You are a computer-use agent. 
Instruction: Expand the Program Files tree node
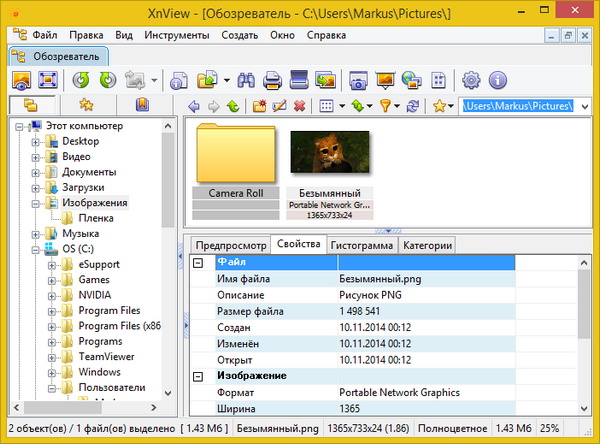(52, 311)
